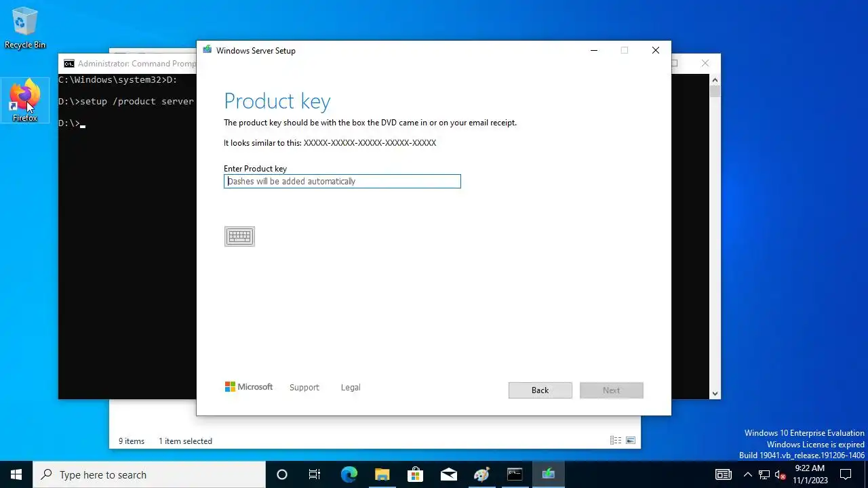
Task: Open the Mail app from taskbar
Action: coord(448,474)
